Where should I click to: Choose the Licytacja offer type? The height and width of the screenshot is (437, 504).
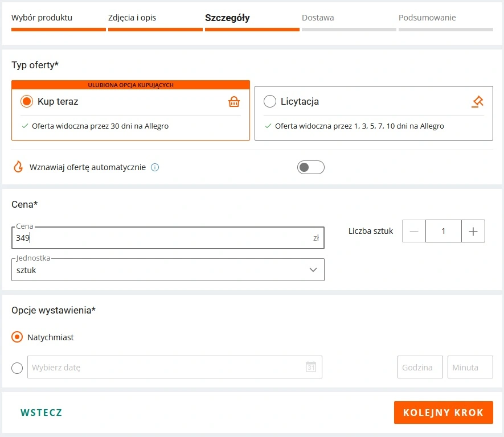(270, 102)
